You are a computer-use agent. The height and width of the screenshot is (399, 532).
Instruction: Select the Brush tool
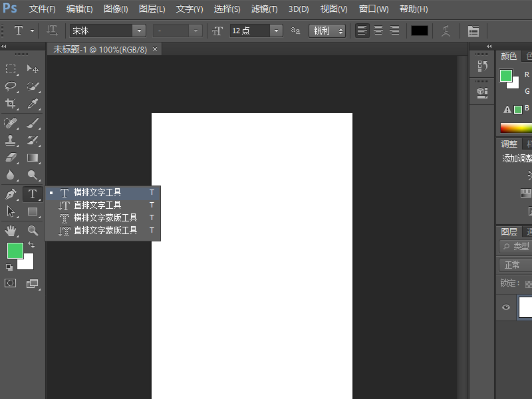tap(33, 123)
